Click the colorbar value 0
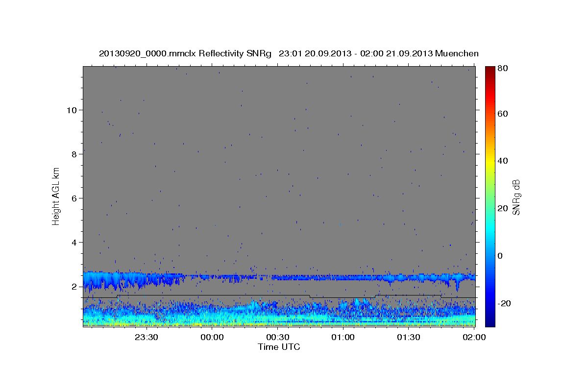Image resolution: width=588 pixels, height=392 pixels. 500,256
